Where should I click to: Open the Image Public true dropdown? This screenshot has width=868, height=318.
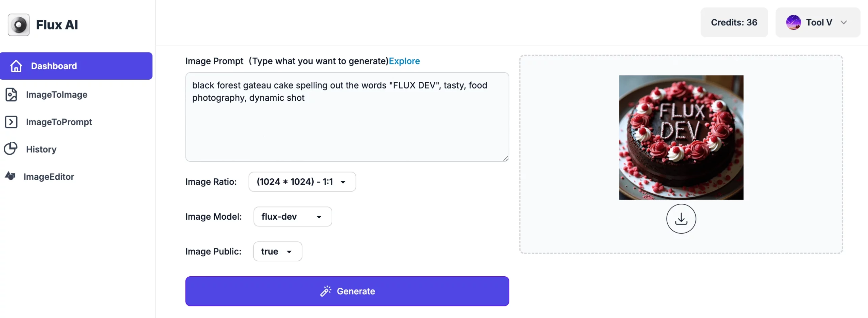click(x=277, y=252)
